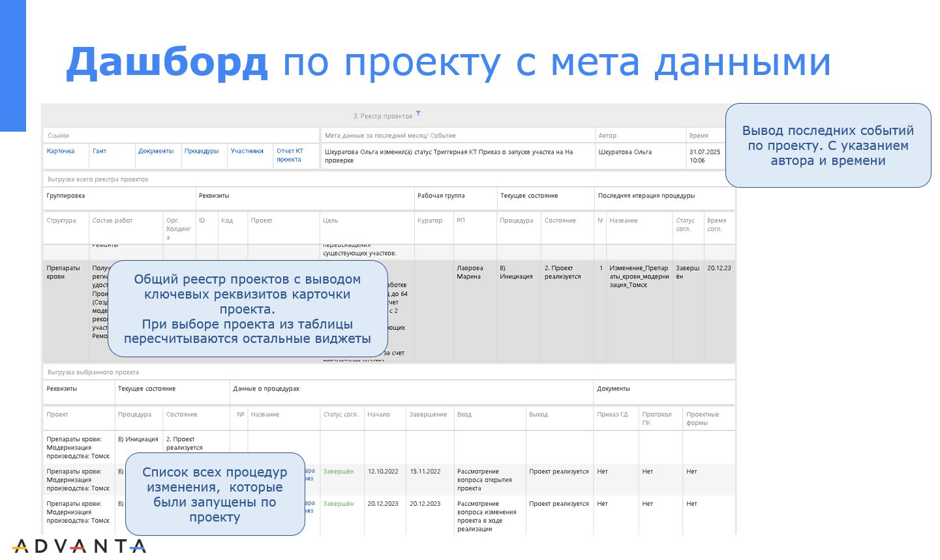Open the Карточка link
Viewport: 940px width, 560px height.
point(61,151)
